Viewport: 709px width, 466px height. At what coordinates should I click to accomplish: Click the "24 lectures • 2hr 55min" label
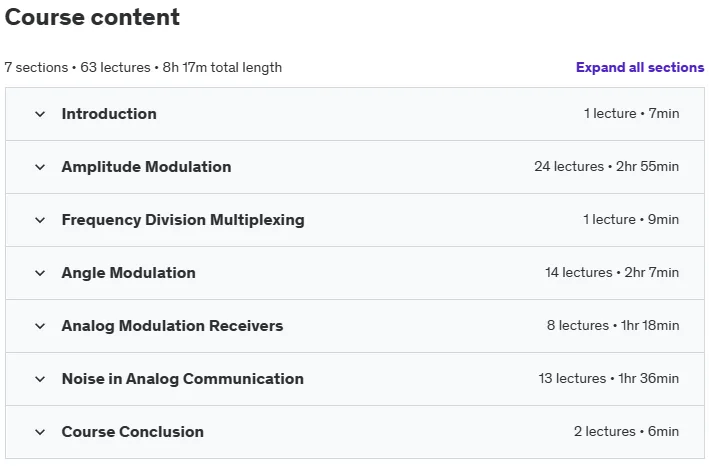606,166
